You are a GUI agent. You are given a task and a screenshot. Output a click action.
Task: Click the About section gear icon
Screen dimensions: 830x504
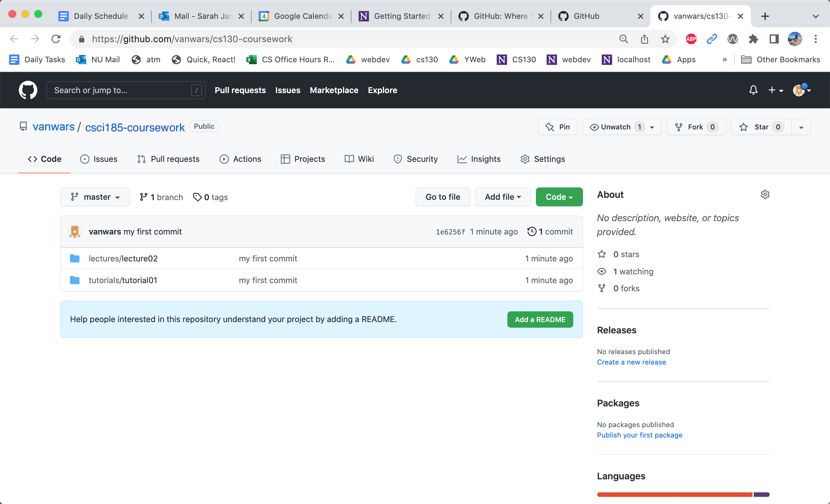coord(765,194)
